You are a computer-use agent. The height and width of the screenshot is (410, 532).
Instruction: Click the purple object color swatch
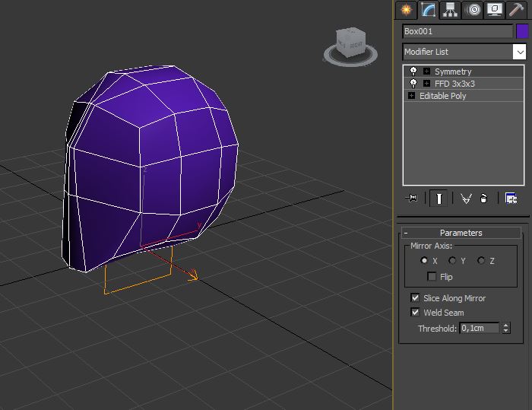pyautogui.click(x=522, y=31)
